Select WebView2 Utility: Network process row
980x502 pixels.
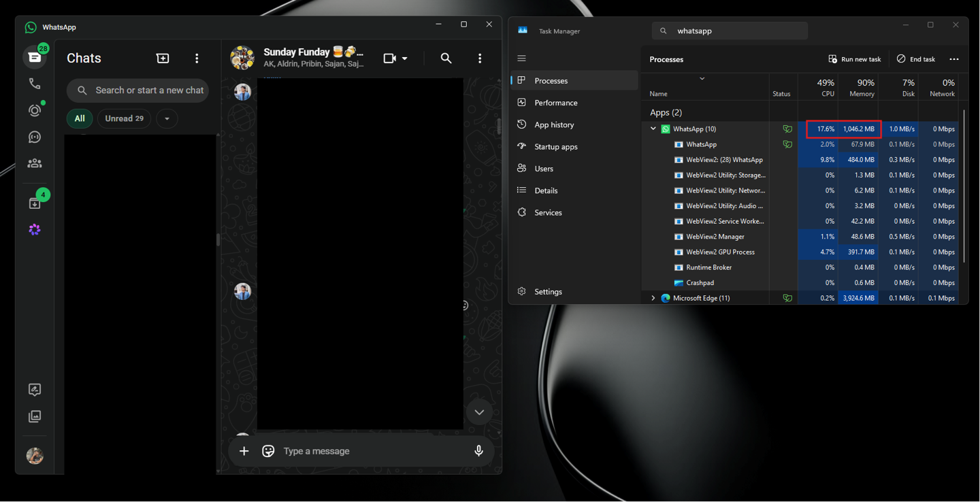pos(800,190)
